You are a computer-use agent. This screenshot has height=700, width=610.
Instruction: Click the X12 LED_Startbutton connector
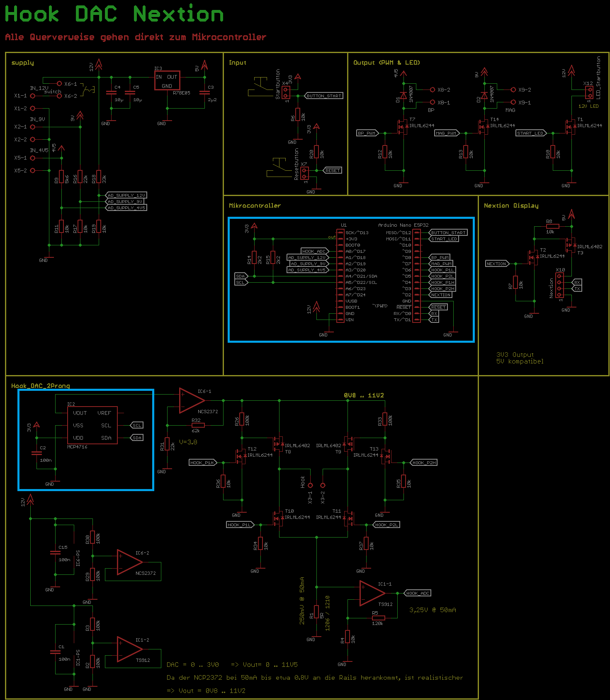tap(589, 92)
